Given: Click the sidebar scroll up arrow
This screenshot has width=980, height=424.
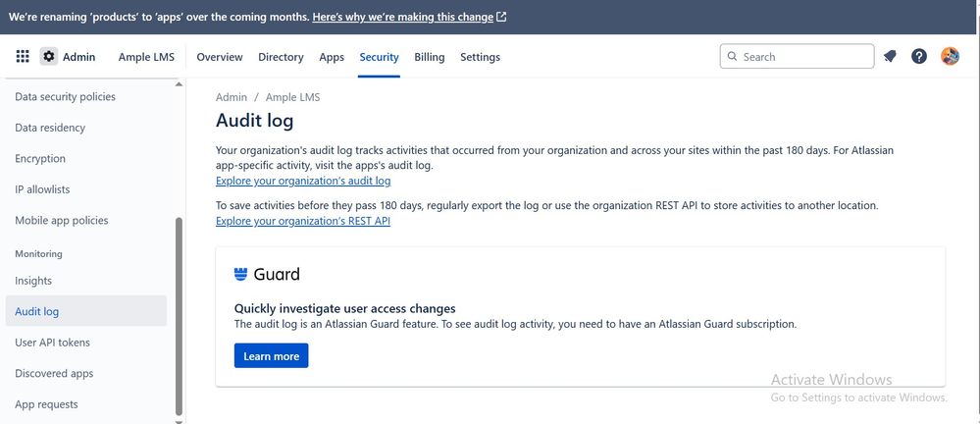Looking at the screenshot, I should click(180, 83).
